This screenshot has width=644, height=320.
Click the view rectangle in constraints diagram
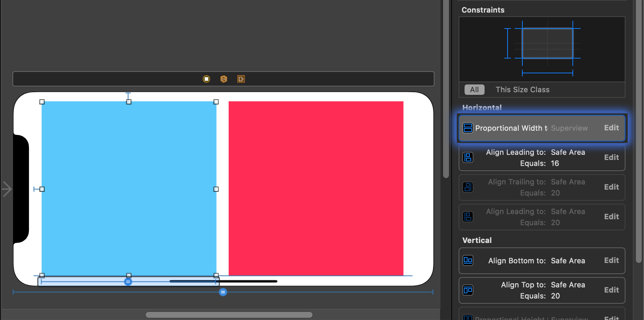548,43
